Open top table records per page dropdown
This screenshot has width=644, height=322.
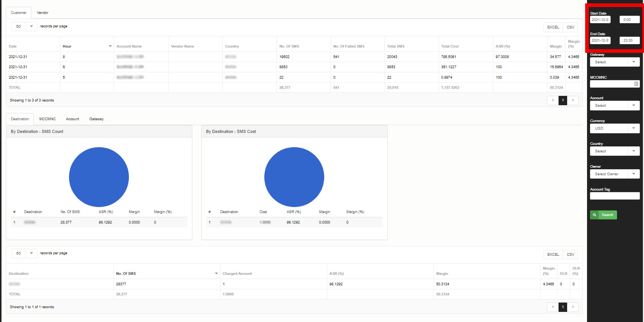click(24, 26)
